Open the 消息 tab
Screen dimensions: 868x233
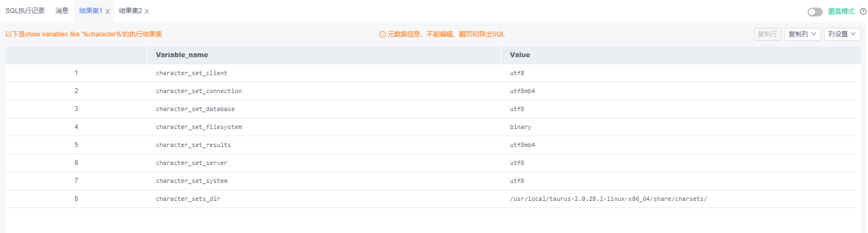coord(62,11)
